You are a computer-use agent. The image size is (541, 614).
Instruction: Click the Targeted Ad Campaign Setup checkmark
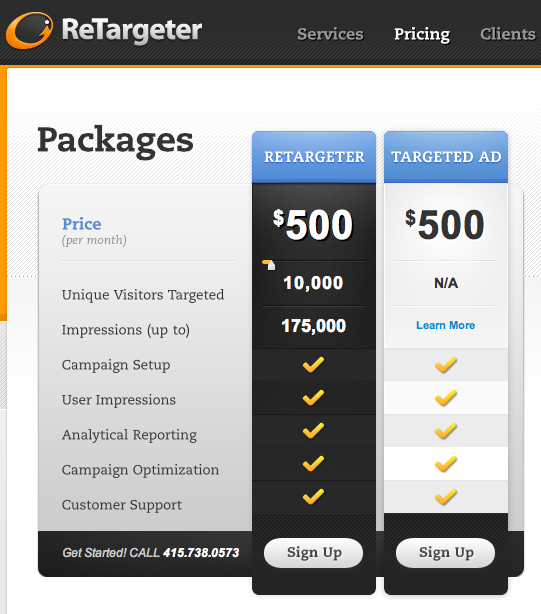tap(446, 365)
